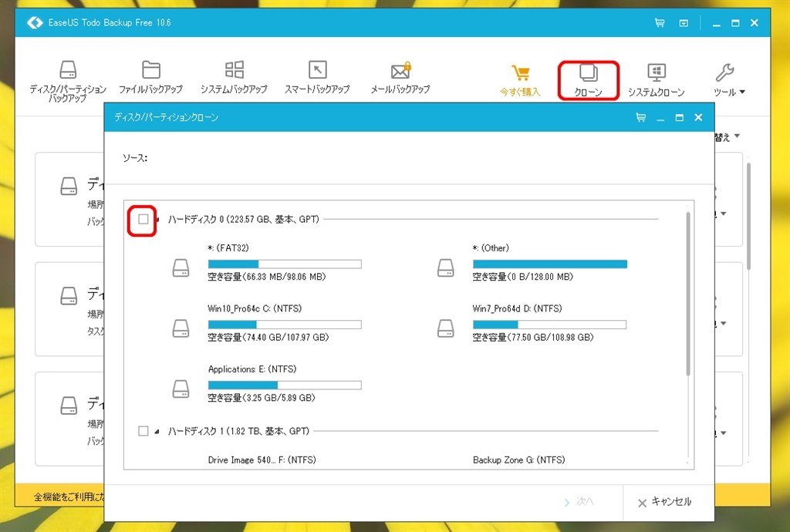The image size is (790, 532).
Task: Click text 空き容量(74.40 GB/107.97 GB)
Action: (x=268, y=337)
